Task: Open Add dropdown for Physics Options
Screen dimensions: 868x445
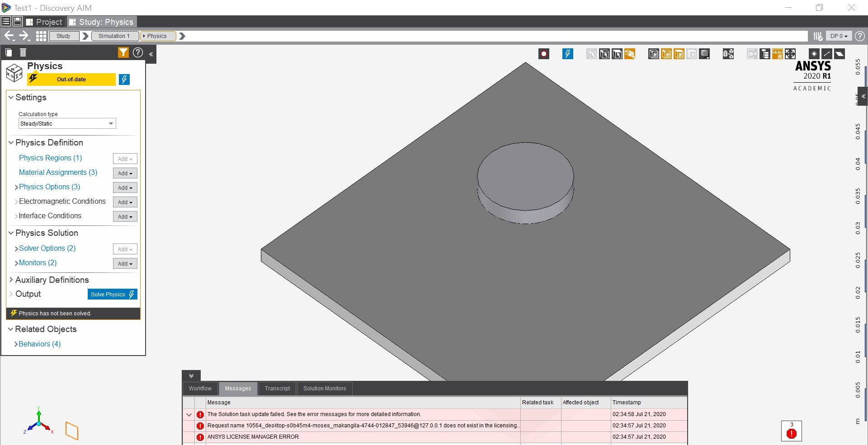Action: (x=125, y=187)
